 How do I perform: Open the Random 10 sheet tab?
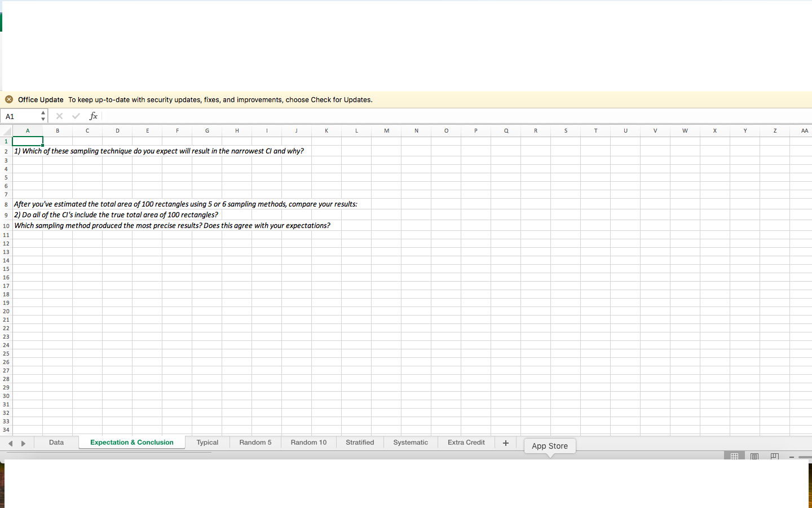(309, 443)
